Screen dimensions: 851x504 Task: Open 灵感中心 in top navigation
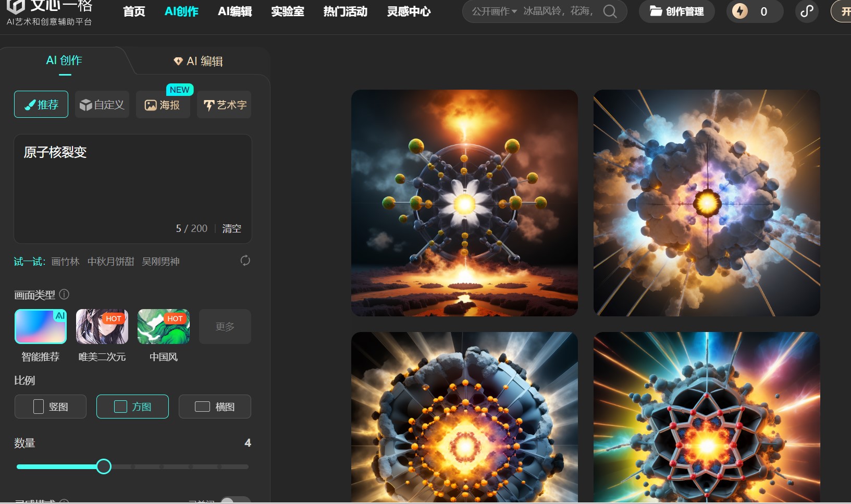409,11
